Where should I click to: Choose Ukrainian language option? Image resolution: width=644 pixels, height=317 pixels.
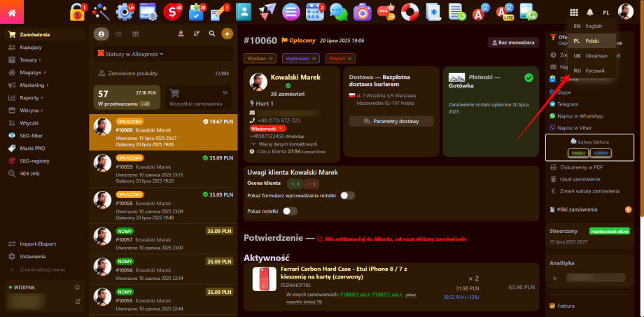[x=591, y=56]
